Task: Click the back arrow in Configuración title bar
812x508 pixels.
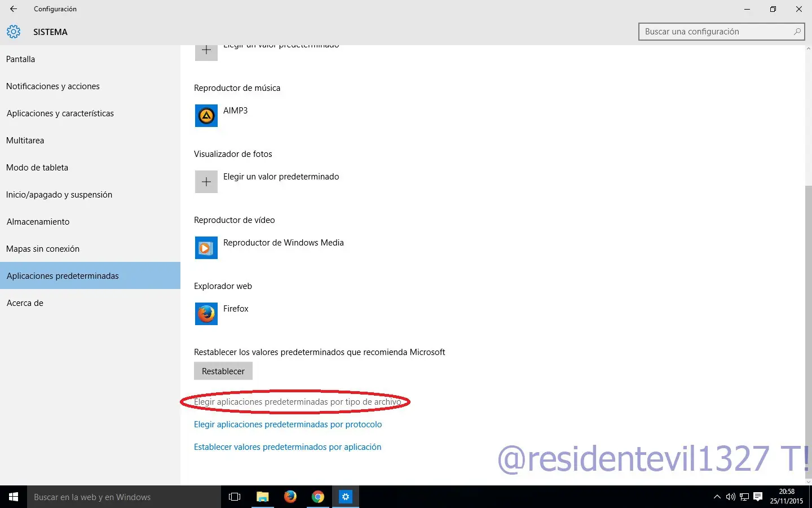Action: coord(14,9)
